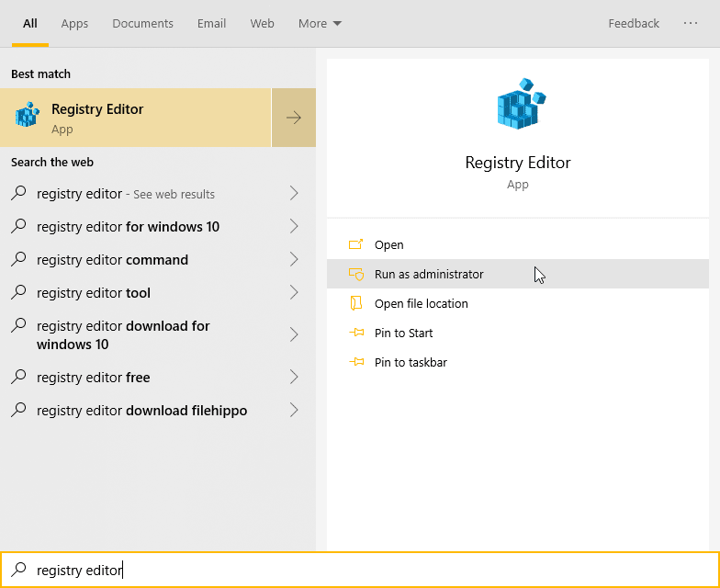Open Registry Editor best match result

click(136, 118)
